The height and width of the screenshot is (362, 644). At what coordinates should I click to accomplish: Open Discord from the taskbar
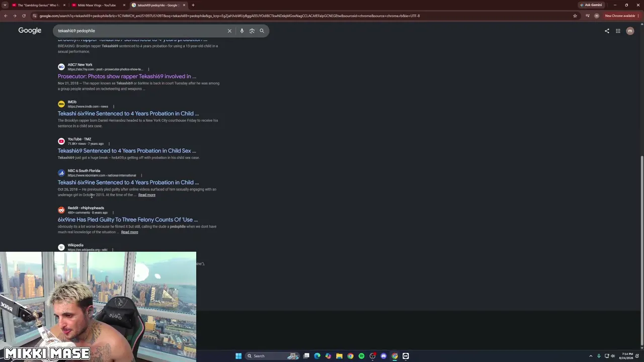coord(384,356)
